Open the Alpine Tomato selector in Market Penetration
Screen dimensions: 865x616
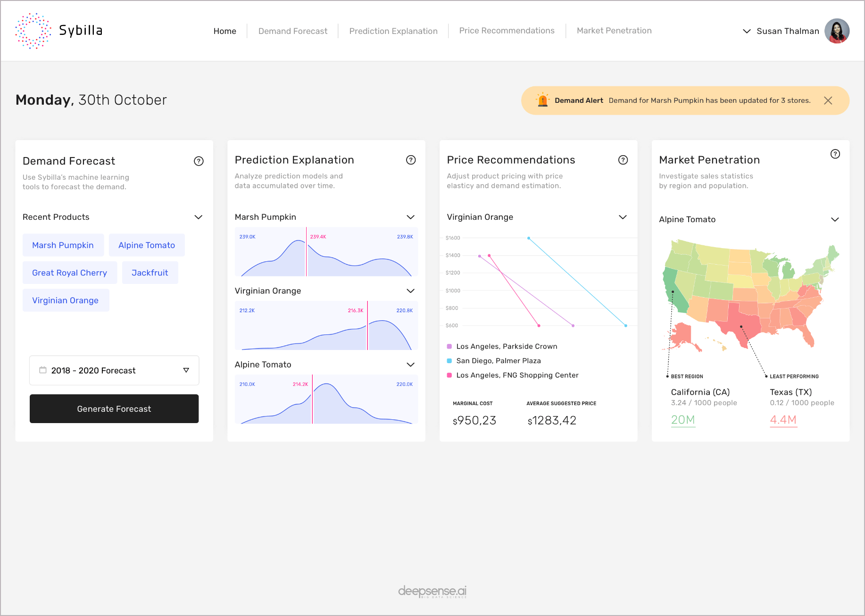(x=835, y=219)
